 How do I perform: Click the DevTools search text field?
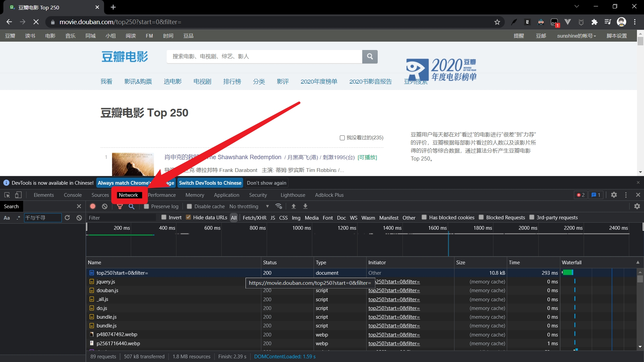(x=43, y=218)
